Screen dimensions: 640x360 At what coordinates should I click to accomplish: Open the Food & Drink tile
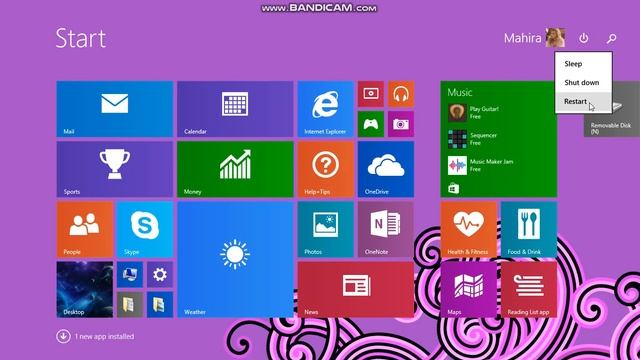[x=529, y=229]
